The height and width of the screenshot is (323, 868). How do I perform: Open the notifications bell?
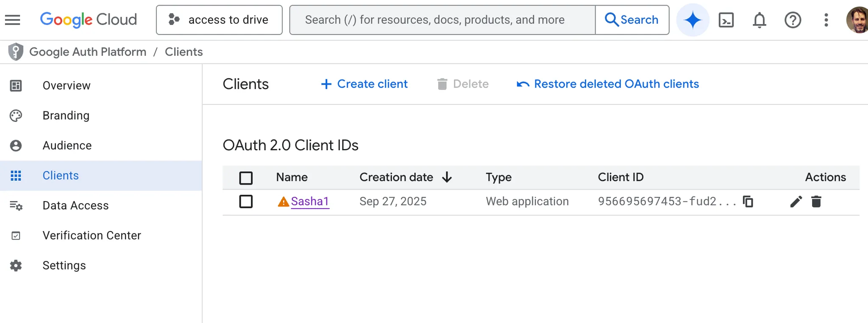[759, 20]
